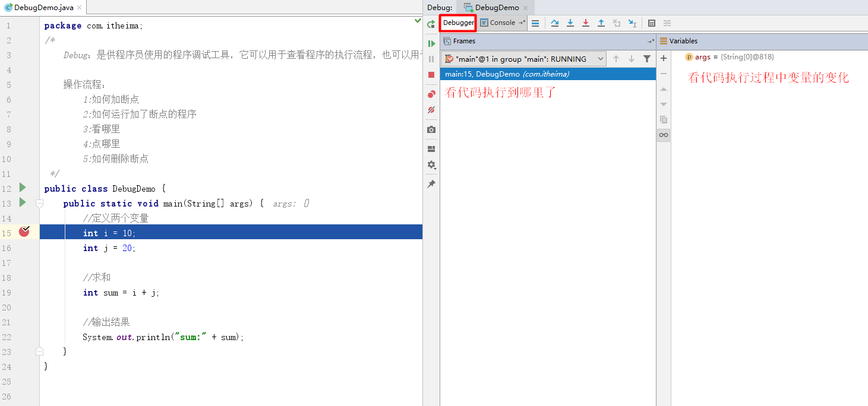Viewport: 868px width, 406px height.
Task: Duplicate the selected watch
Action: tap(664, 119)
